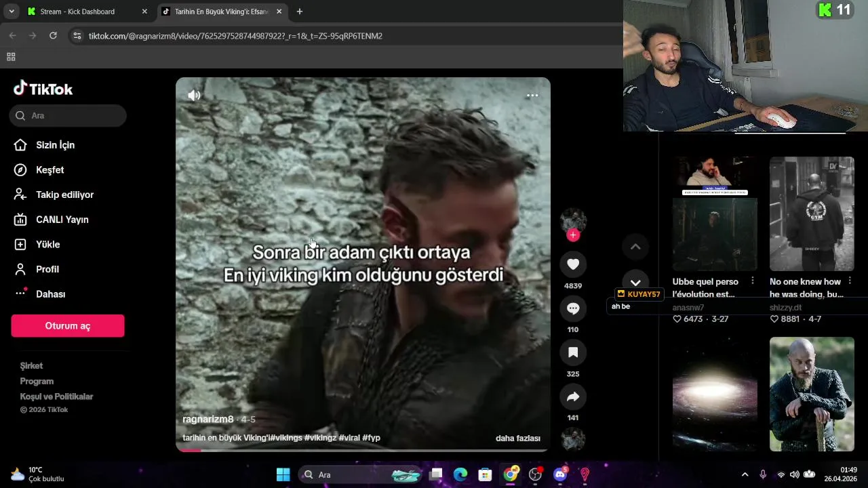
Task: Open Microsoft Store from taskbar
Action: [x=485, y=474]
